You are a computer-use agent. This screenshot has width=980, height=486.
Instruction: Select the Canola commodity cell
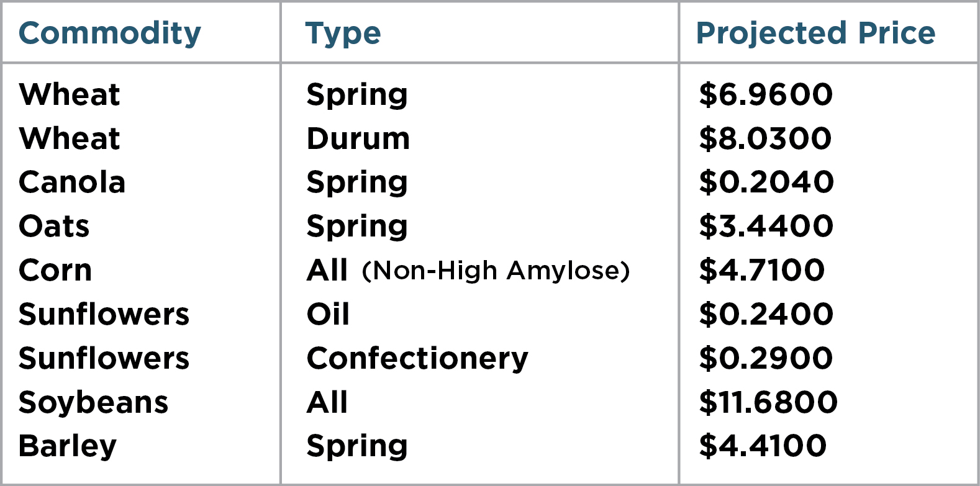coord(72,182)
